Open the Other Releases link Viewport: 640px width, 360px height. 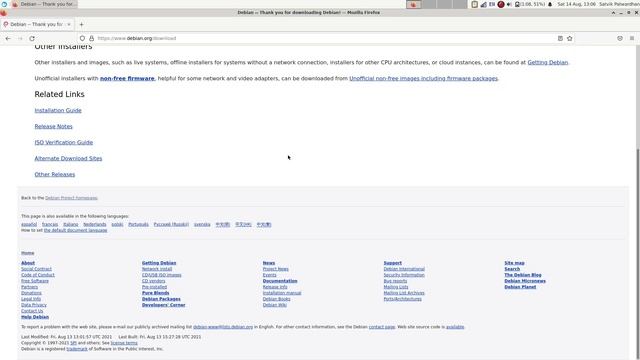pyautogui.click(x=55, y=174)
